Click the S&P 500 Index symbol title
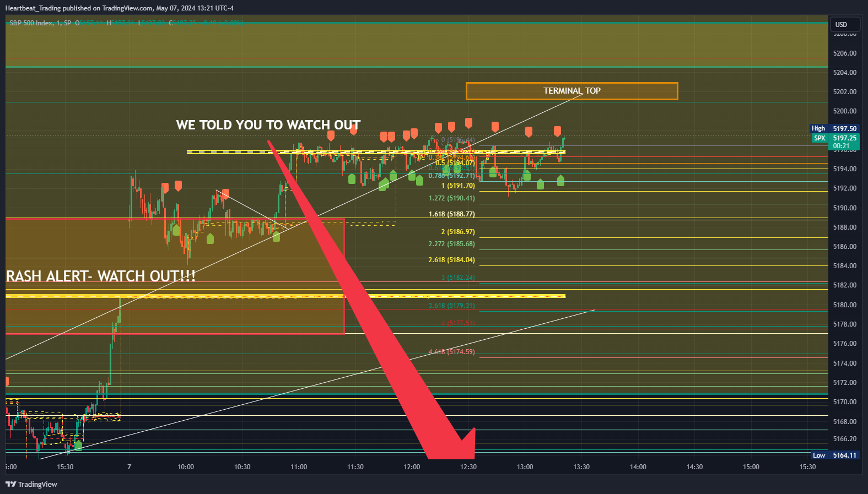 tap(40, 23)
